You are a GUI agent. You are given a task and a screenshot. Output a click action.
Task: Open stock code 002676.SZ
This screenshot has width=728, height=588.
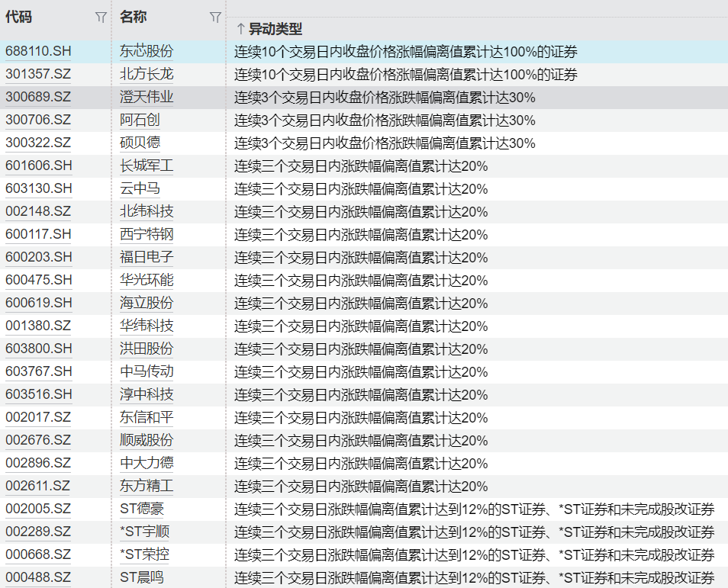click(38, 440)
